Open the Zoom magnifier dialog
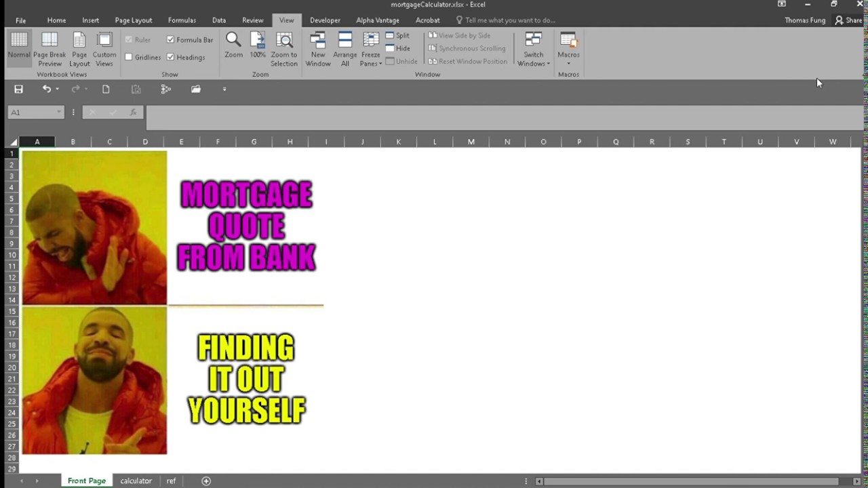 coord(233,45)
